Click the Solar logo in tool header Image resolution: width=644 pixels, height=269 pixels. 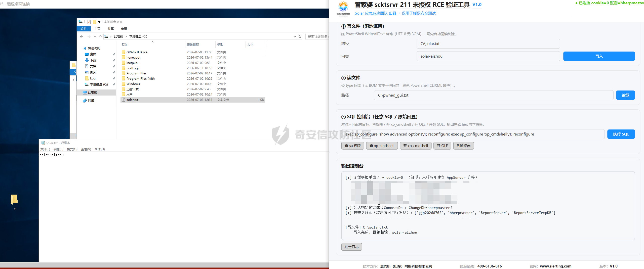coord(343,9)
